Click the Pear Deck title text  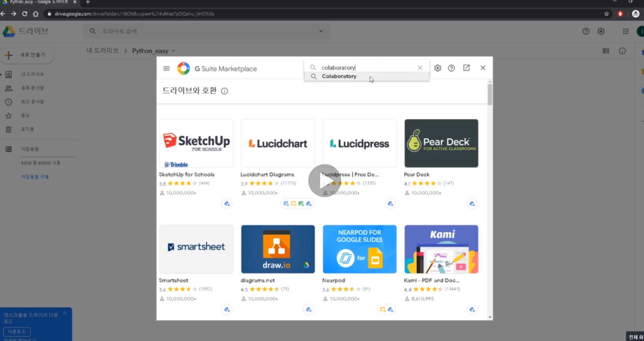417,175
